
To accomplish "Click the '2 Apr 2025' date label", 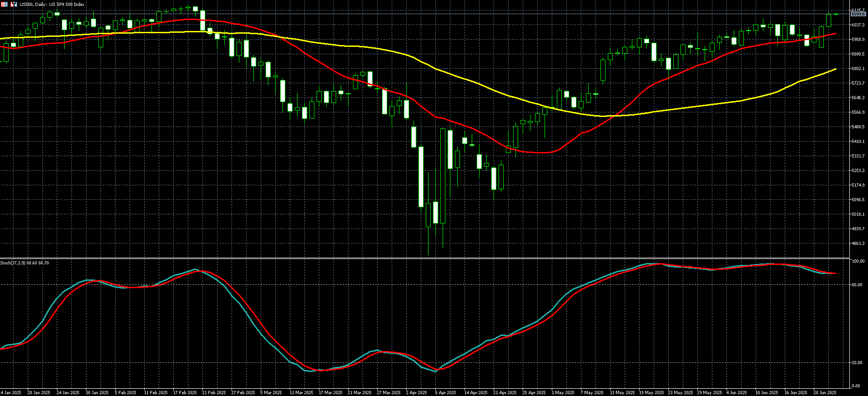I will 417,392.
